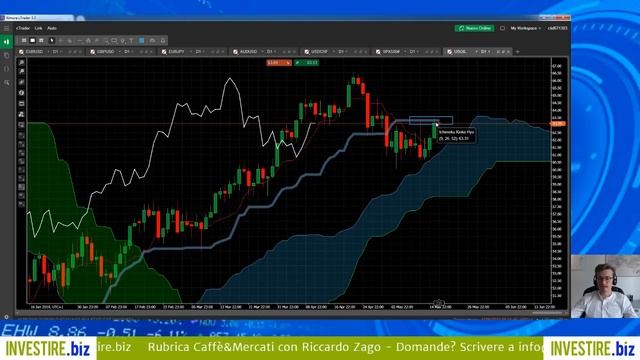The width and height of the screenshot is (640, 360).
Task: Expand the My Workspace dropdown
Action: [526, 28]
